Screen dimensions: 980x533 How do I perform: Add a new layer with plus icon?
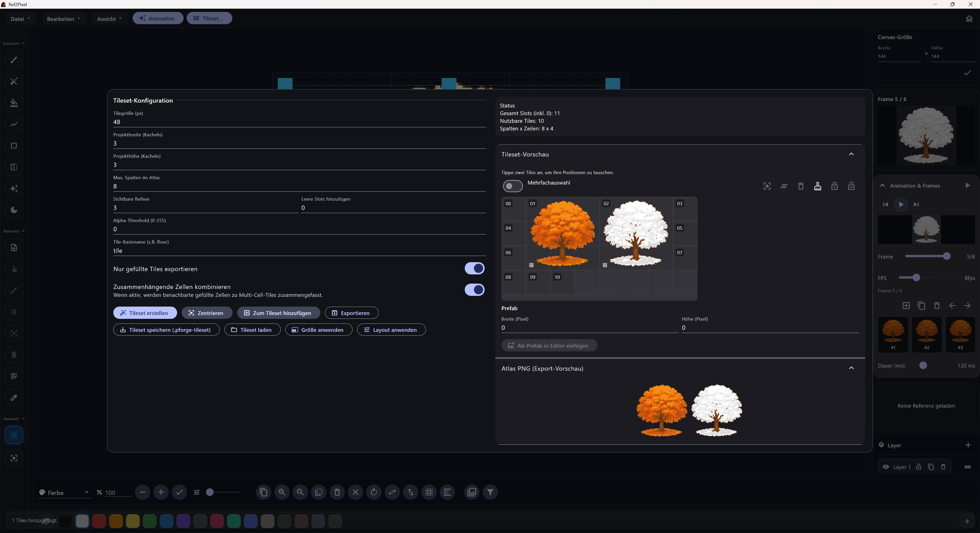click(968, 445)
